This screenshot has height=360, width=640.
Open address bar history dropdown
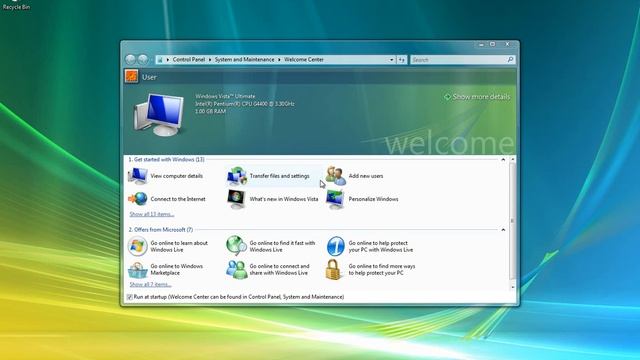(x=391, y=60)
